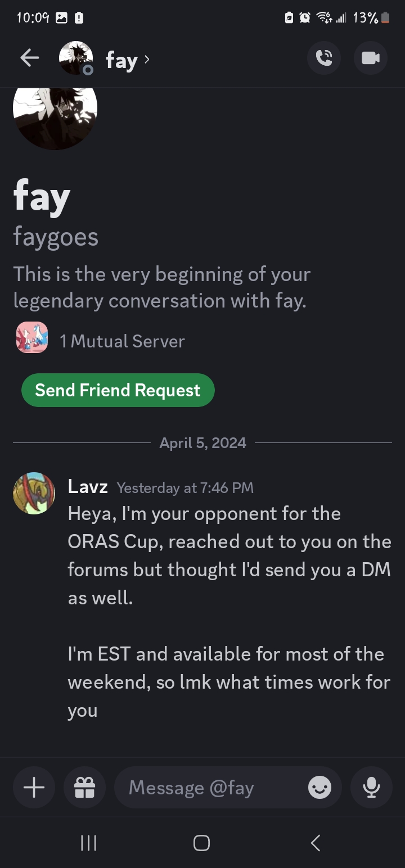Send Friend Request to fay
This screenshot has width=405, height=868.
point(118,390)
